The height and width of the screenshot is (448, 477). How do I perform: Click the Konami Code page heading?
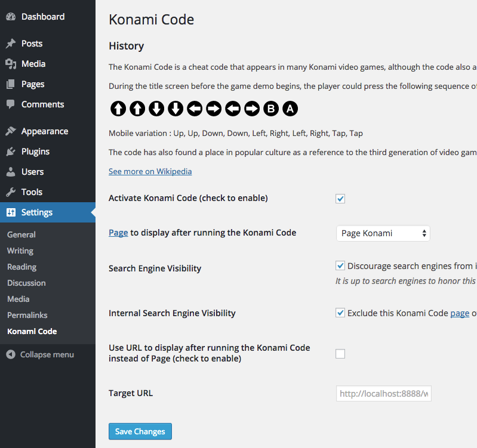coord(151,20)
